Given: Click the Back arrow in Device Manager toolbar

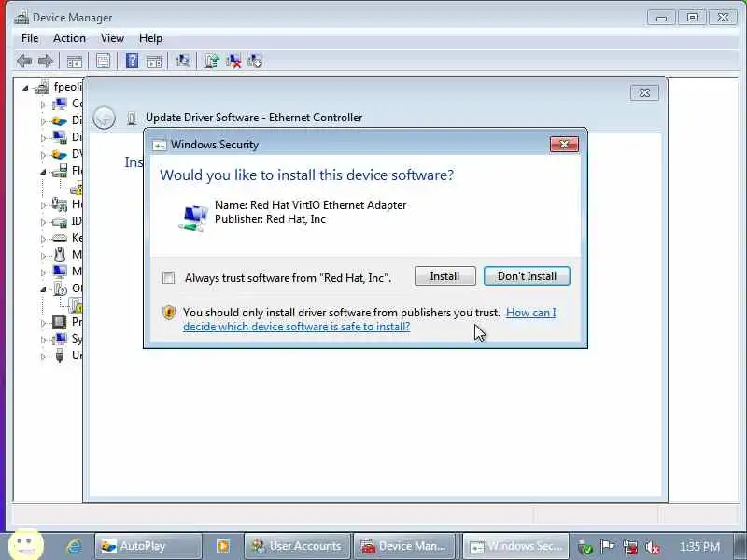Looking at the screenshot, I should click(24, 61).
